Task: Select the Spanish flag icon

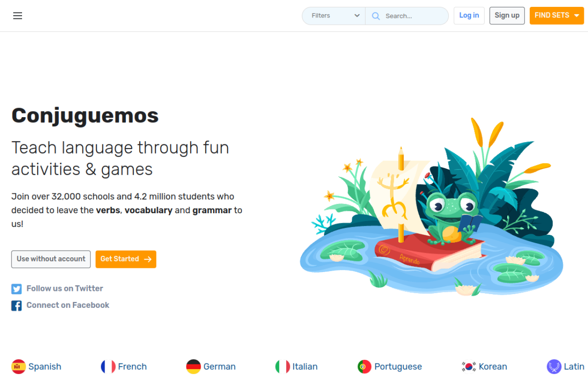Action: (18, 367)
